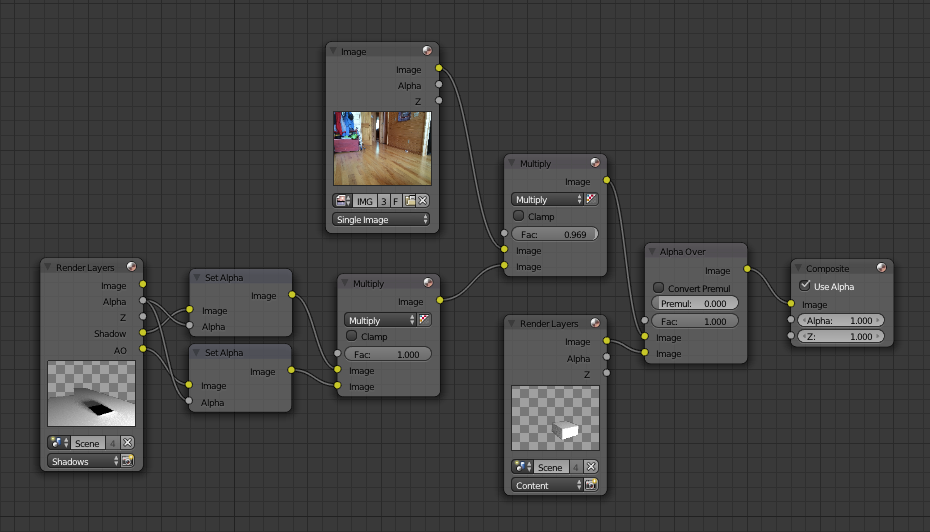
Task: Click the F fake user button on Image node
Action: point(396,201)
